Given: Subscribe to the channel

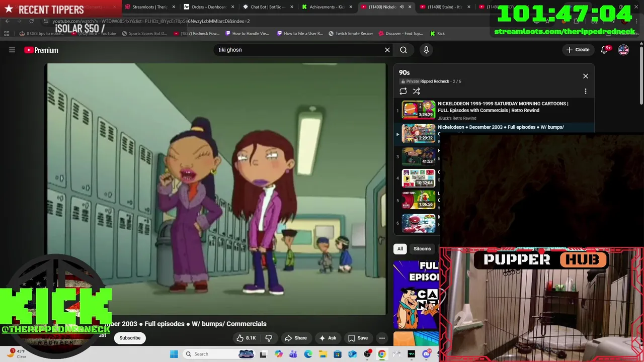Looking at the screenshot, I should click(x=130, y=338).
